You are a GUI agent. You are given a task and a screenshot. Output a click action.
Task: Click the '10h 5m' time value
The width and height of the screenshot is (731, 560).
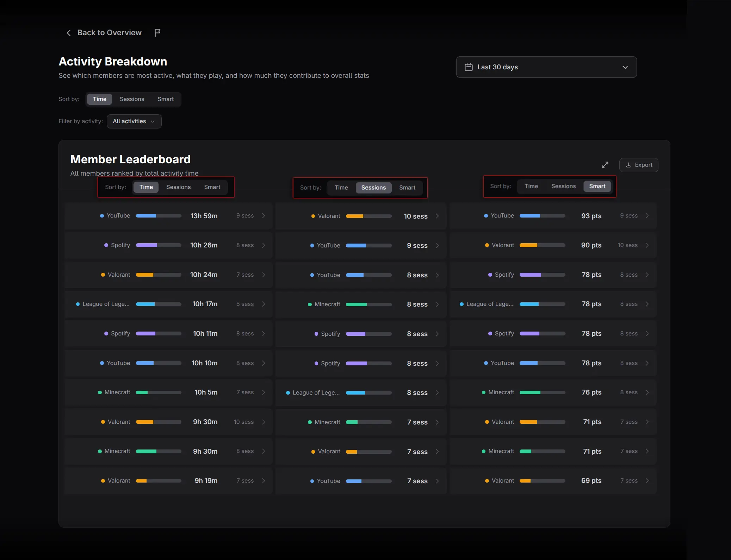click(x=206, y=392)
